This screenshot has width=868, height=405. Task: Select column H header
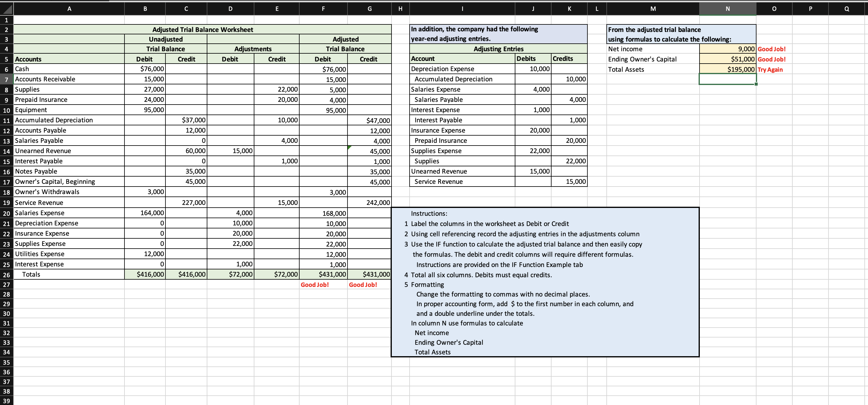[x=400, y=9]
